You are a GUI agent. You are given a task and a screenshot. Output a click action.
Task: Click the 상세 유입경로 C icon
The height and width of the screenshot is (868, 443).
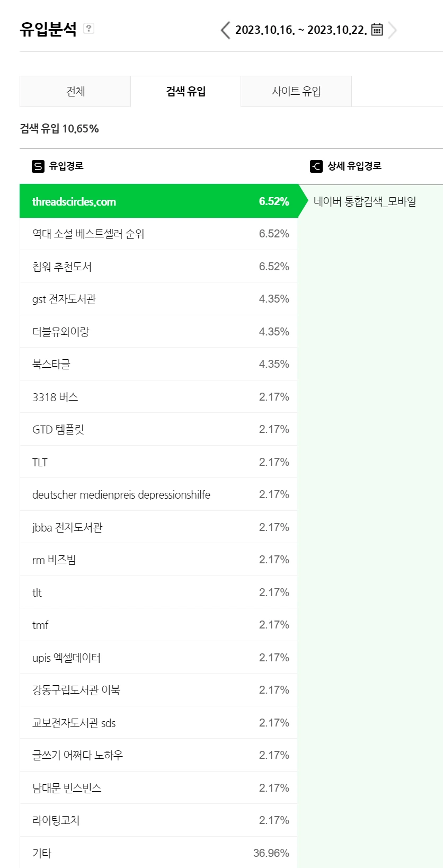316,166
